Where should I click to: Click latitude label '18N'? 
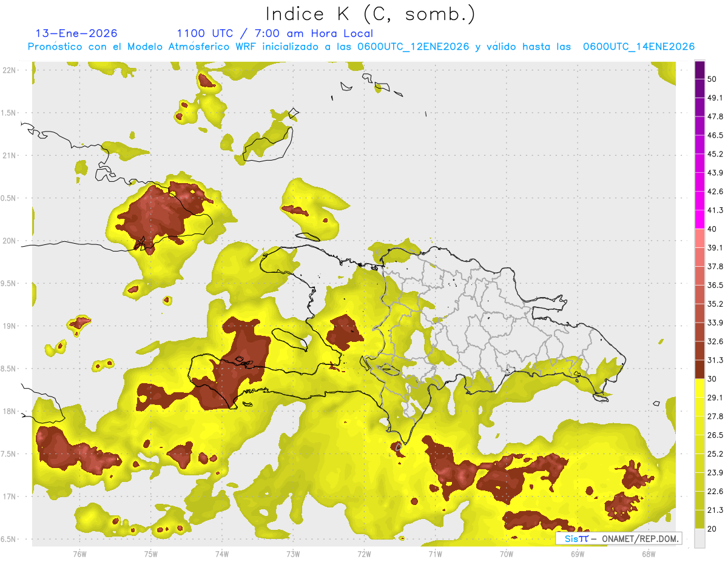9,411
